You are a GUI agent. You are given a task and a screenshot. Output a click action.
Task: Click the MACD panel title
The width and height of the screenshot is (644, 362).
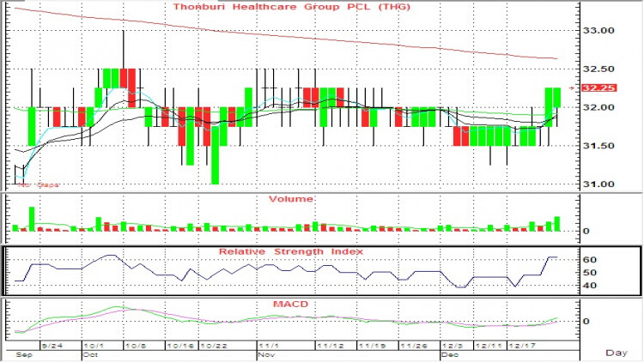coord(290,305)
